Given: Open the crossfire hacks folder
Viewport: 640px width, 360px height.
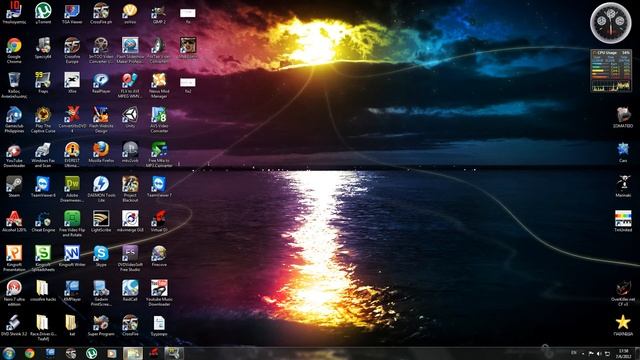Looking at the screenshot, I should coord(43,290).
